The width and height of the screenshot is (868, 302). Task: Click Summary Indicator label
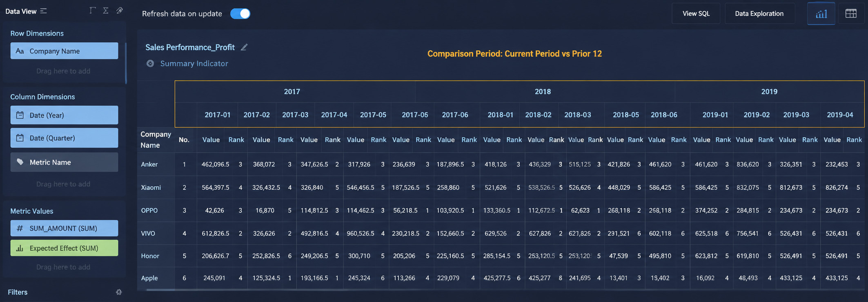click(194, 64)
